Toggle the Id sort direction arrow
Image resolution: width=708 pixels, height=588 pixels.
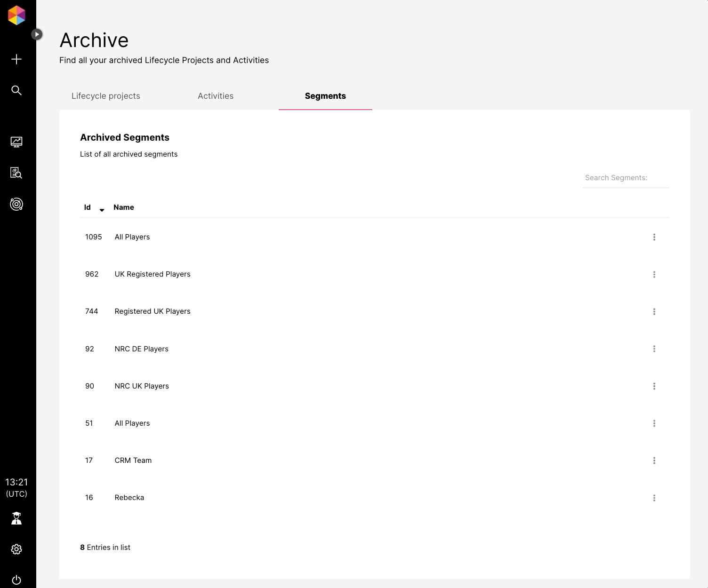click(x=102, y=210)
